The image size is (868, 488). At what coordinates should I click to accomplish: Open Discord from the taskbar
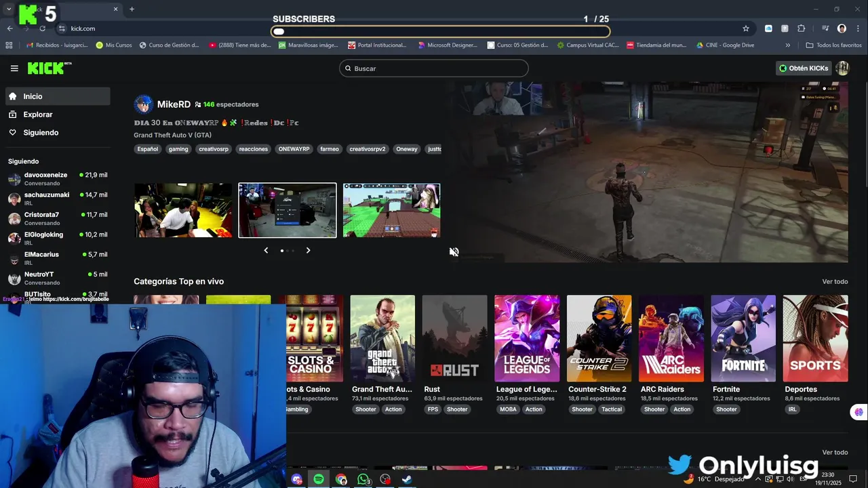pyautogui.click(x=296, y=479)
